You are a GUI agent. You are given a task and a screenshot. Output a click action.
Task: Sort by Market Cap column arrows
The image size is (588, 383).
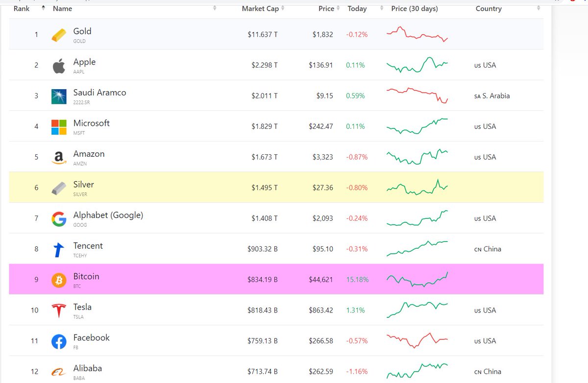click(x=282, y=8)
